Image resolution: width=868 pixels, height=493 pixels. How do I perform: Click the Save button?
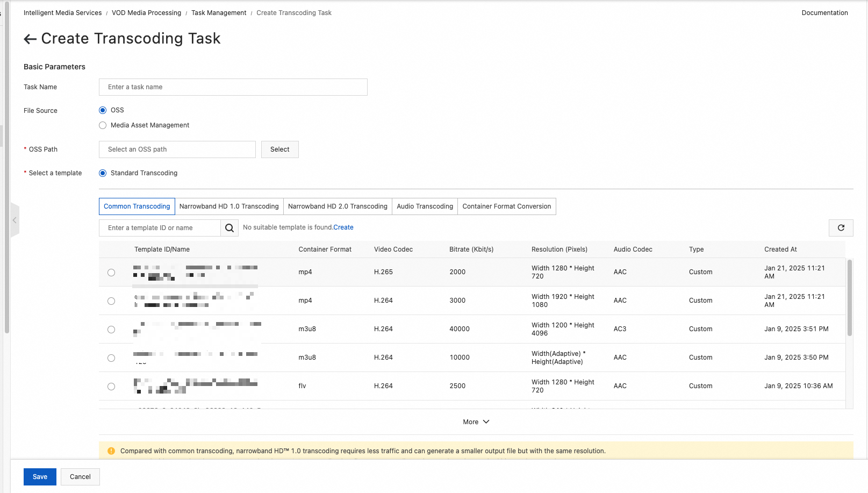point(39,476)
